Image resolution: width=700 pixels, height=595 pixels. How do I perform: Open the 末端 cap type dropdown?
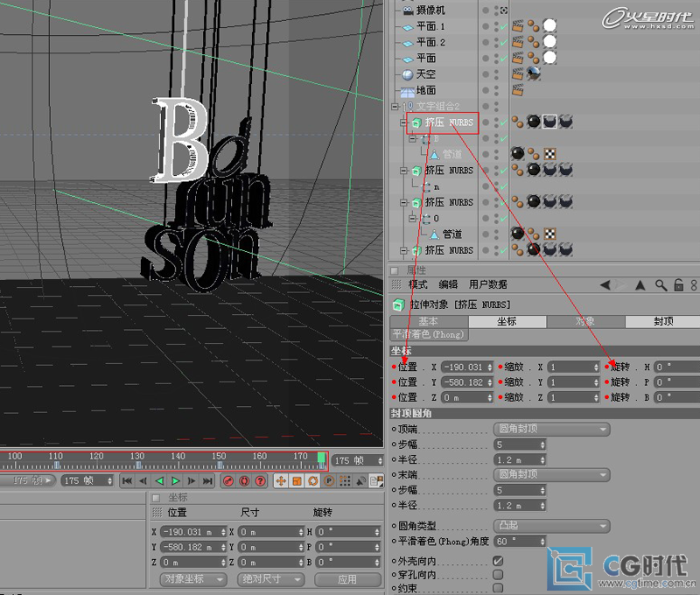pos(552,474)
